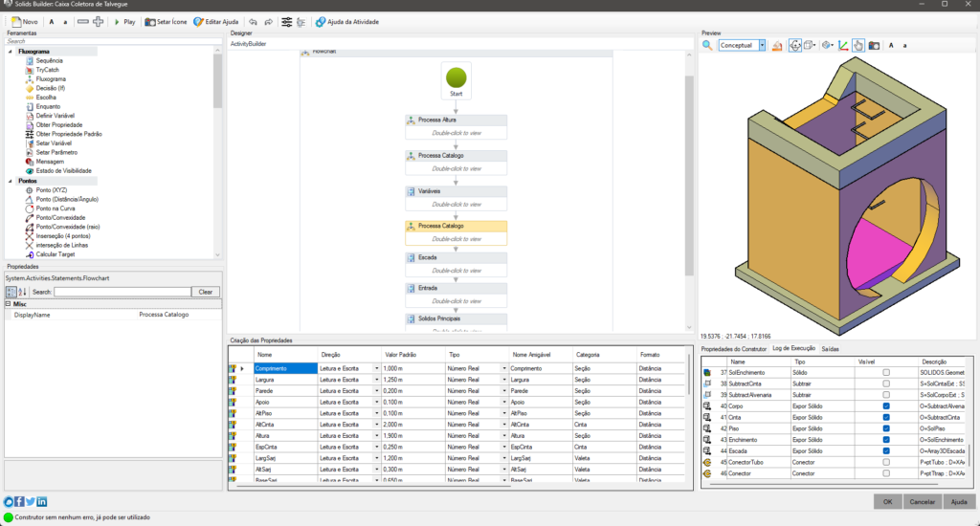Open Editar Ajuda from the toolbar
Screen dimensions: 980x526
pyautogui.click(x=215, y=22)
